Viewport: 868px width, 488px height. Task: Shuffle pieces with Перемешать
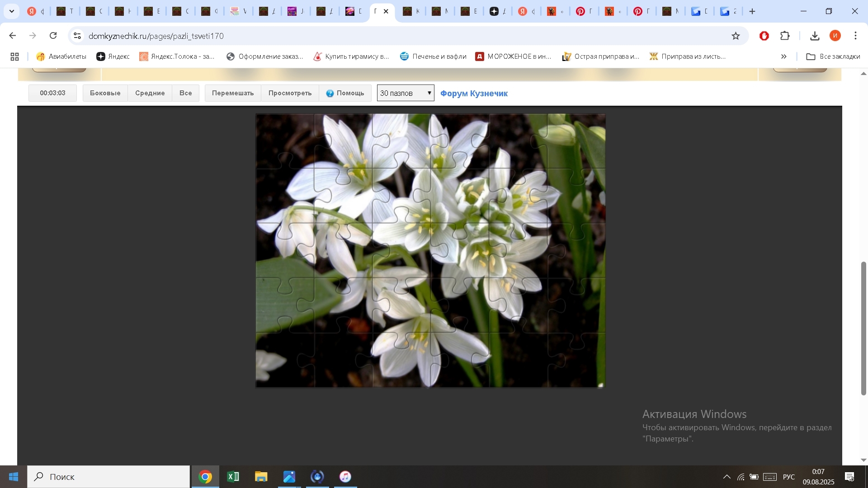point(233,93)
